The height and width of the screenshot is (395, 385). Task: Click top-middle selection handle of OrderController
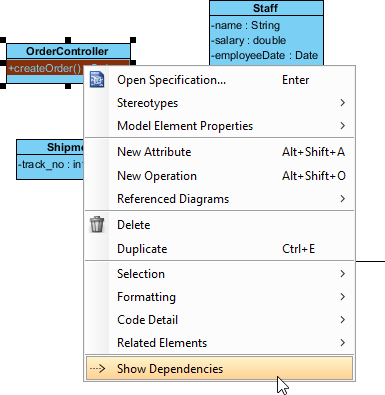coord(68,40)
